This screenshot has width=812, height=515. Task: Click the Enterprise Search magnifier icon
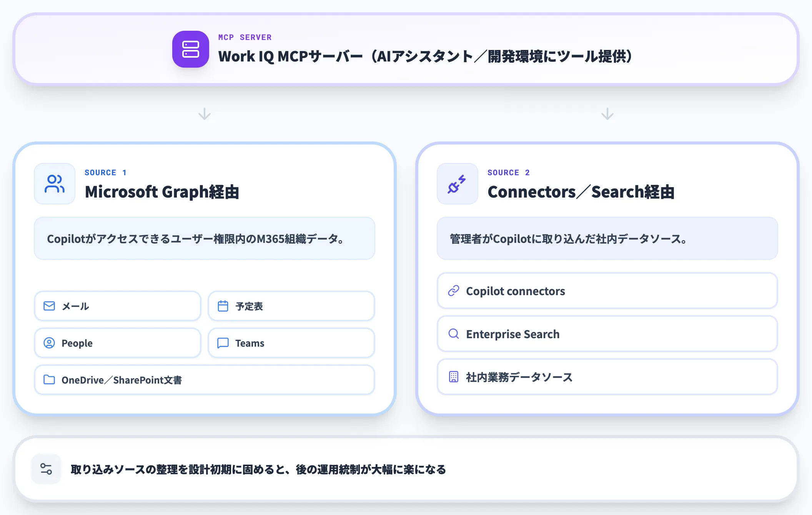pyautogui.click(x=454, y=334)
